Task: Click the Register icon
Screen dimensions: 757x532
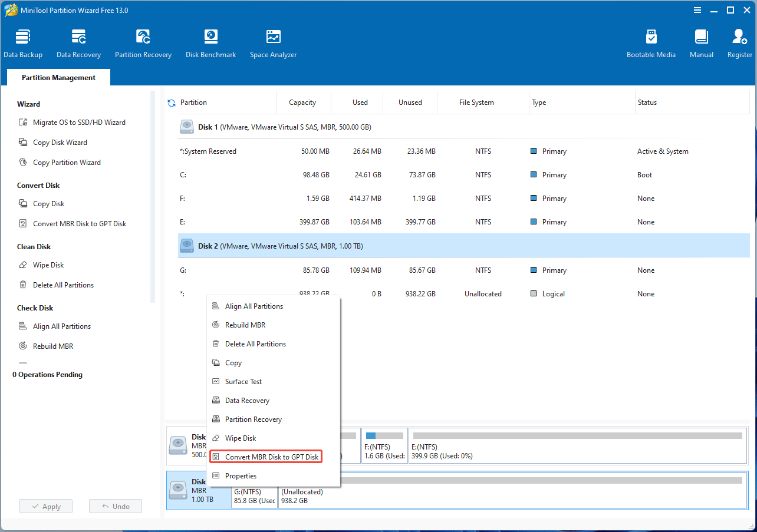Action: (x=739, y=44)
